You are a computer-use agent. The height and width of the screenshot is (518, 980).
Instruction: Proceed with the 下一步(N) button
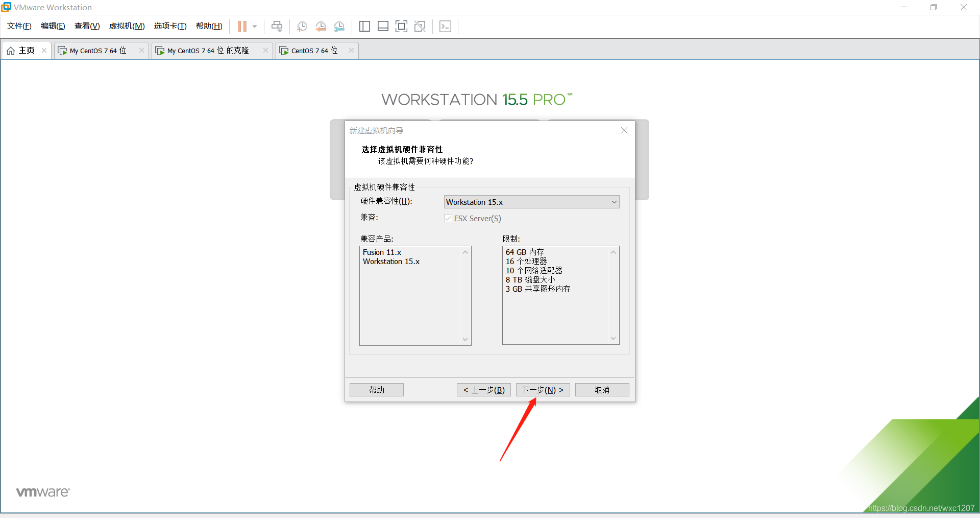tap(543, 390)
